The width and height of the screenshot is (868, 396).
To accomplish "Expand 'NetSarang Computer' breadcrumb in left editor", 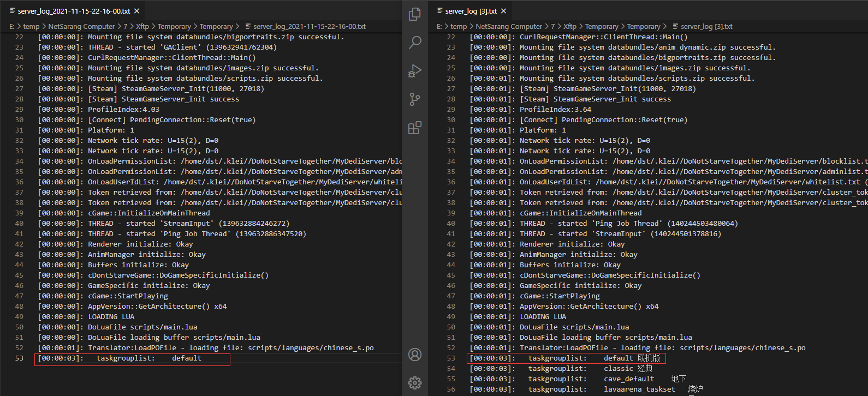I will click(x=81, y=26).
